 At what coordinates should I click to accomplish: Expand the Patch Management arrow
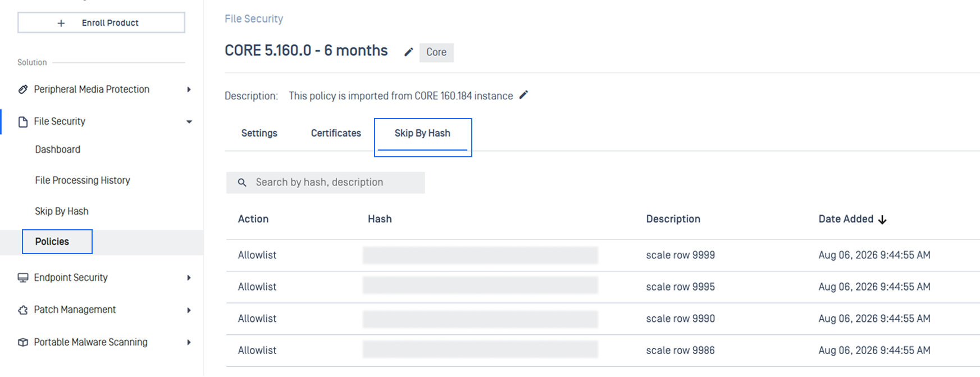point(189,310)
